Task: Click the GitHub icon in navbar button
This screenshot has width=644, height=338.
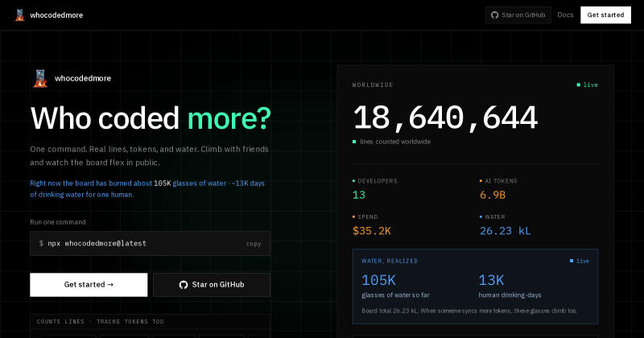Action: pos(495,15)
